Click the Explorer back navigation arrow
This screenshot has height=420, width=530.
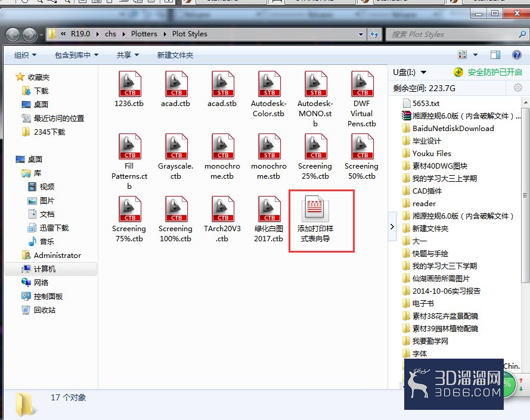13,35
